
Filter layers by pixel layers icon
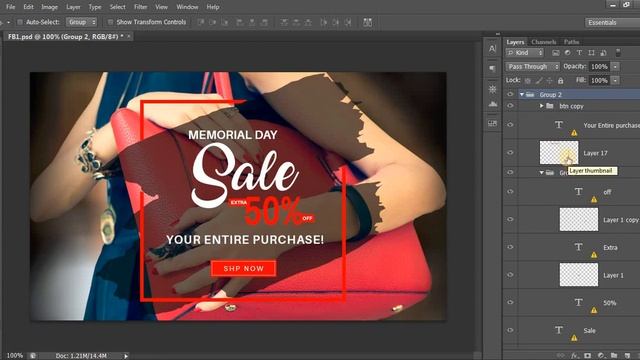point(556,53)
